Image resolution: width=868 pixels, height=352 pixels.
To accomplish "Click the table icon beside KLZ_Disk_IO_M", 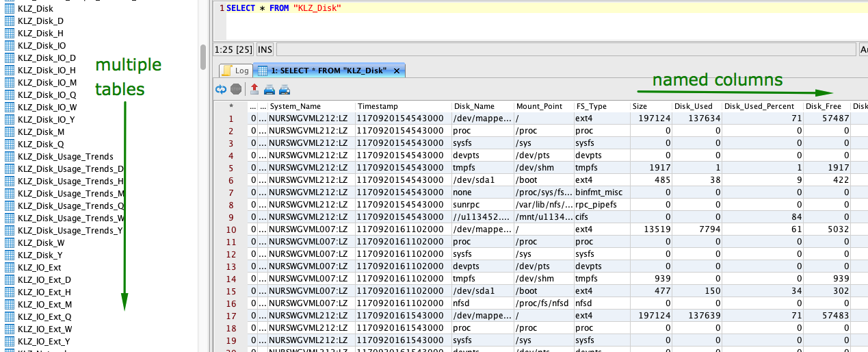I will (x=10, y=82).
